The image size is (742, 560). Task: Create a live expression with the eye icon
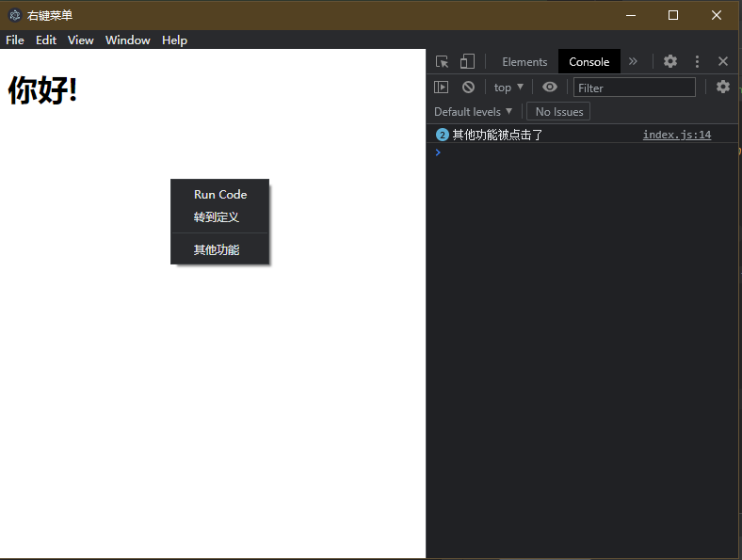tap(549, 87)
